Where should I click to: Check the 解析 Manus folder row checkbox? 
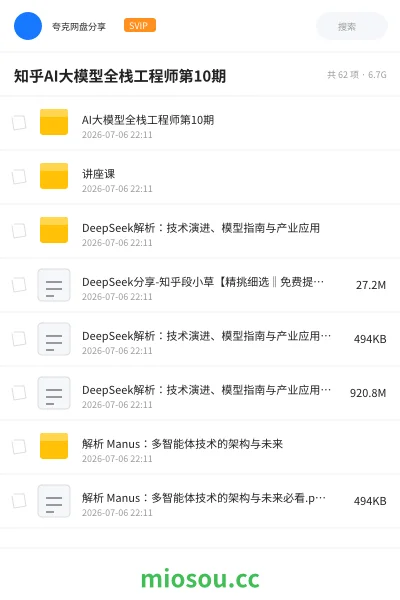[x=19, y=447]
